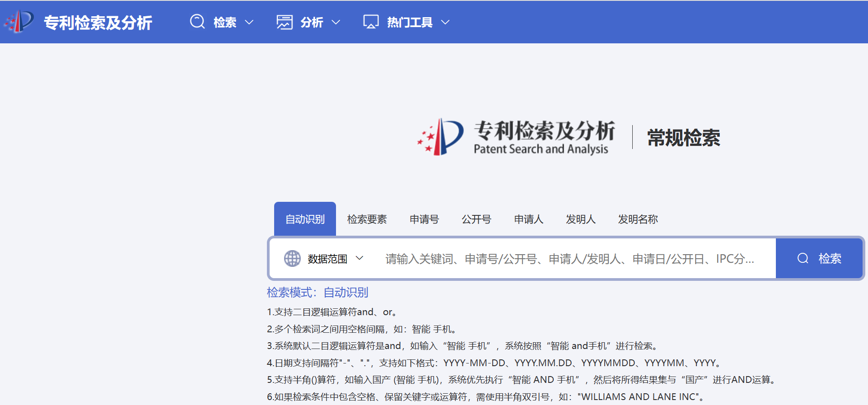868x405 pixels.
Task: Click the top-left site logo icon
Action: point(19,22)
